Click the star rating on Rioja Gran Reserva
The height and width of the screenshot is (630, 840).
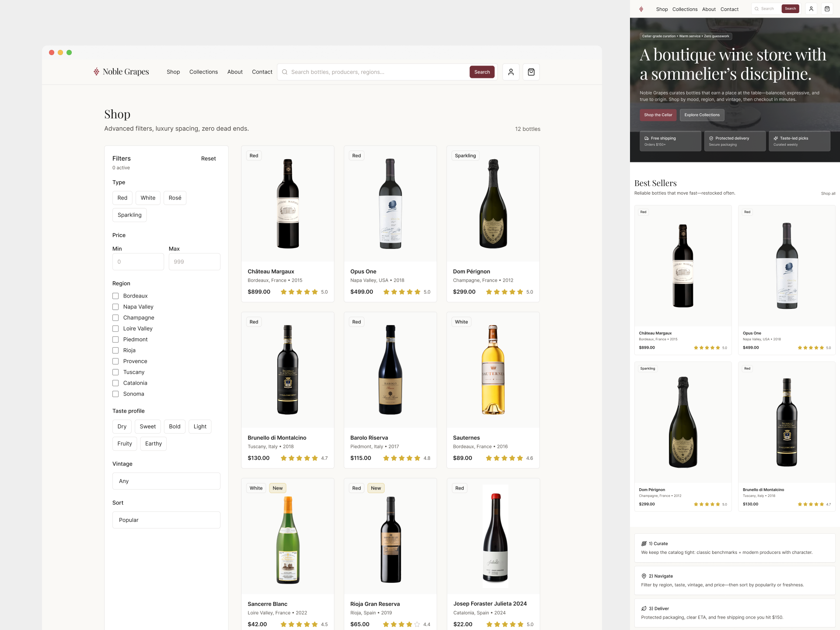402,624
